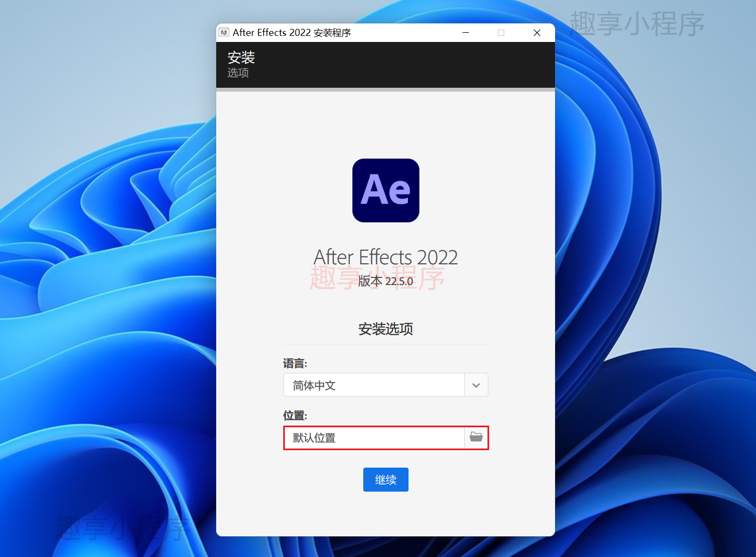
Task: Click the 选项 subtitle in header
Action: point(238,73)
